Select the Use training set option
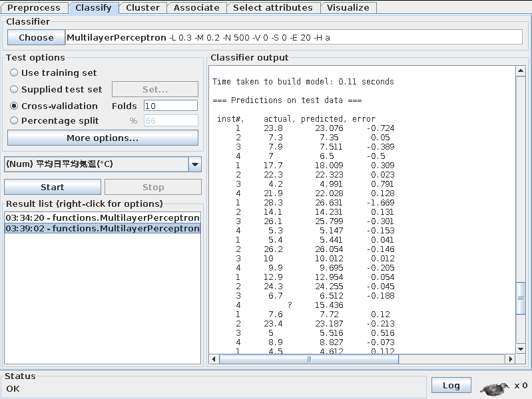532x399 pixels. click(14, 73)
